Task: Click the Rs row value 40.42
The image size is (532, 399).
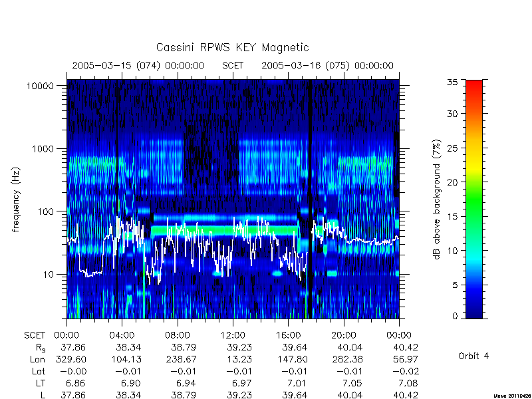Action: [406, 347]
